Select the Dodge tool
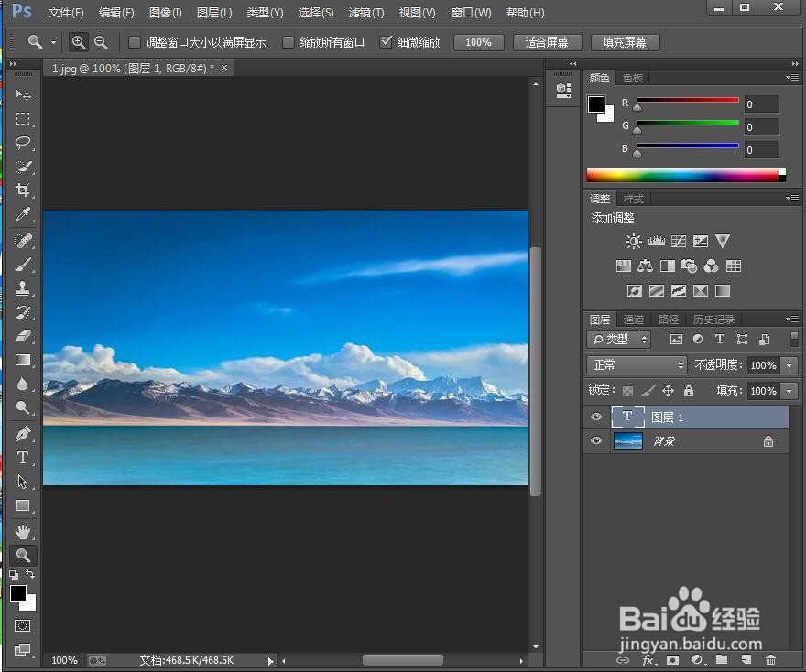Image resolution: width=806 pixels, height=672 pixels. click(23, 408)
